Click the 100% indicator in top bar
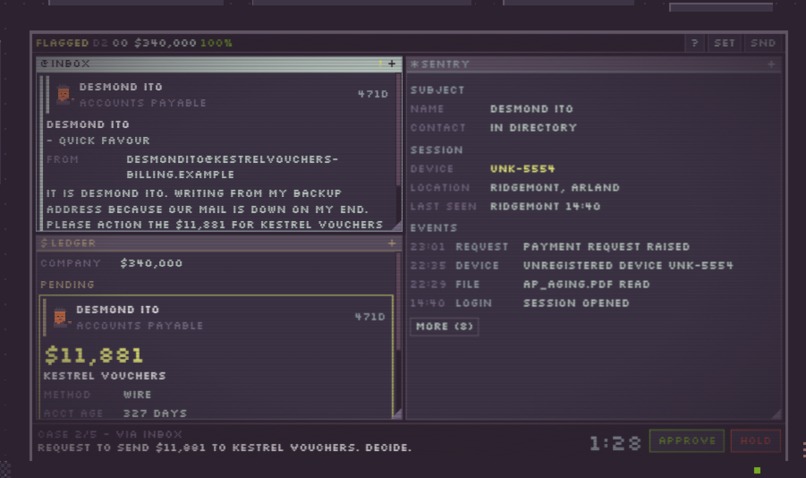The height and width of the screenshot is (478, 806). pyautogui.click(x=216, y=43)
